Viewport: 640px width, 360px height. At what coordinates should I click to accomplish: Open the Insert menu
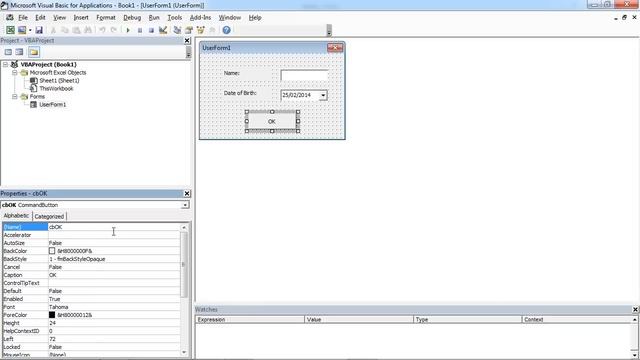tap(81, 18)
